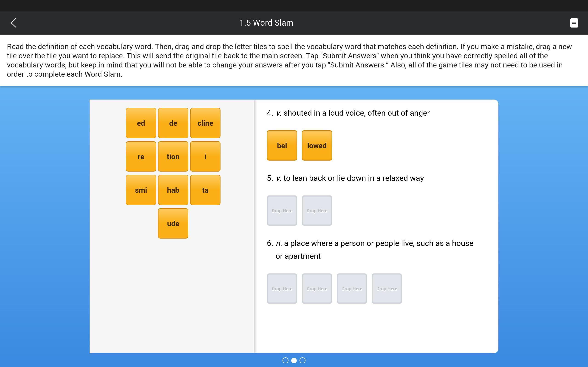Select the 'cline' letter tile
Image resolution: width=588 pixels, height=367 pixels.
tap(205, 123)
